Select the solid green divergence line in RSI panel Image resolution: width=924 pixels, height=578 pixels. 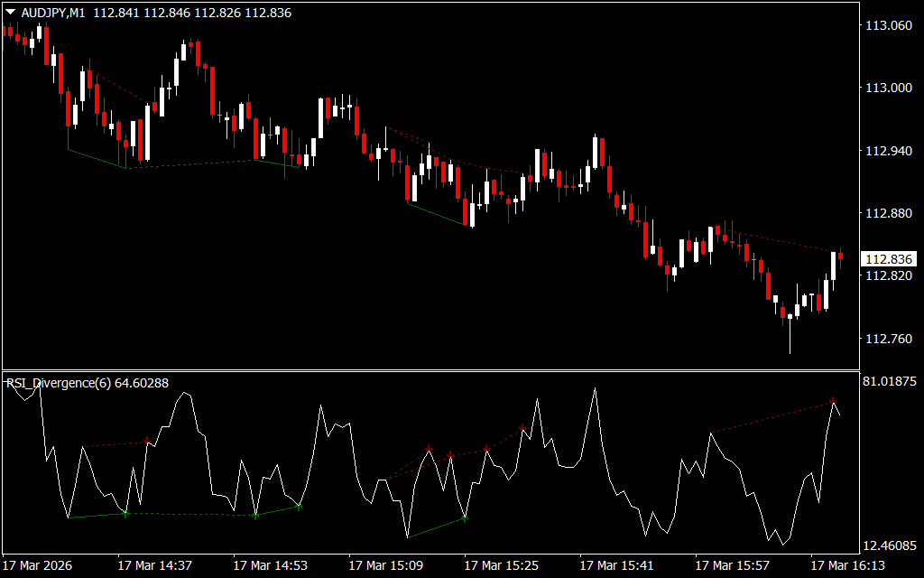pyautogui.click(x=436, y=528)
